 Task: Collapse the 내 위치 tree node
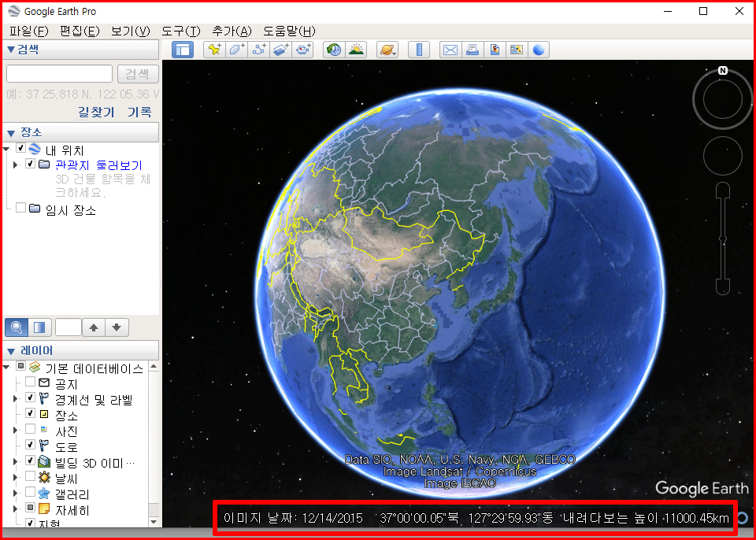[7, 150]
